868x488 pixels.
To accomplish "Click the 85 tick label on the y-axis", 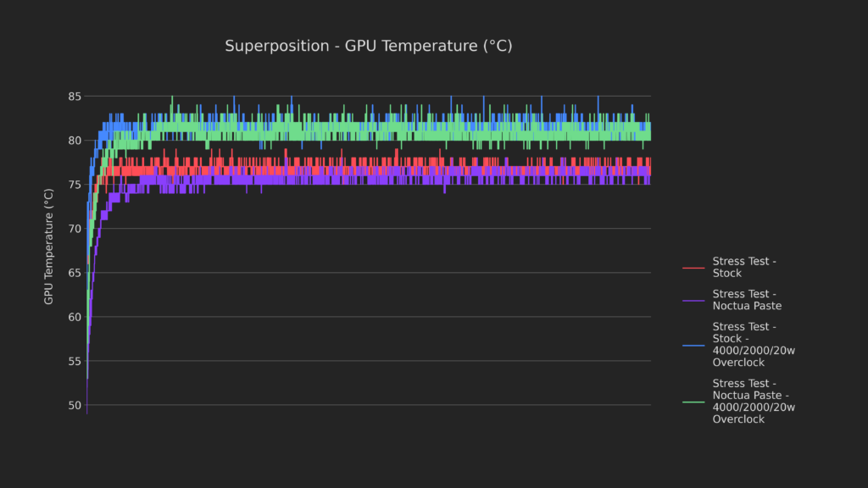I will tap(74, 97).
